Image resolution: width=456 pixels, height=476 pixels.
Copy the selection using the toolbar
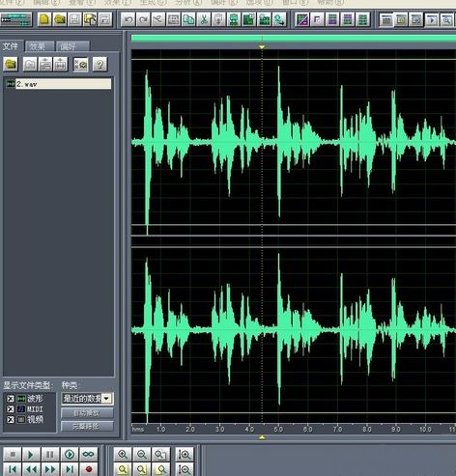[x=188, y=20]
